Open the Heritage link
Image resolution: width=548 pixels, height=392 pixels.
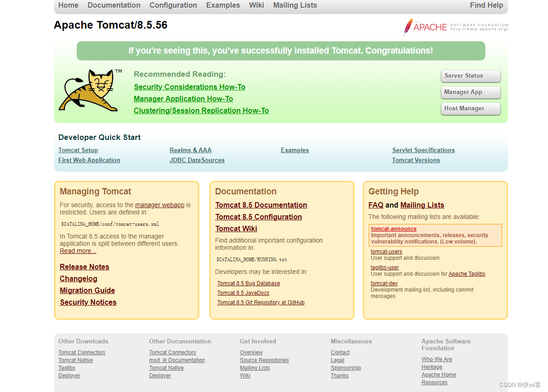432,367
